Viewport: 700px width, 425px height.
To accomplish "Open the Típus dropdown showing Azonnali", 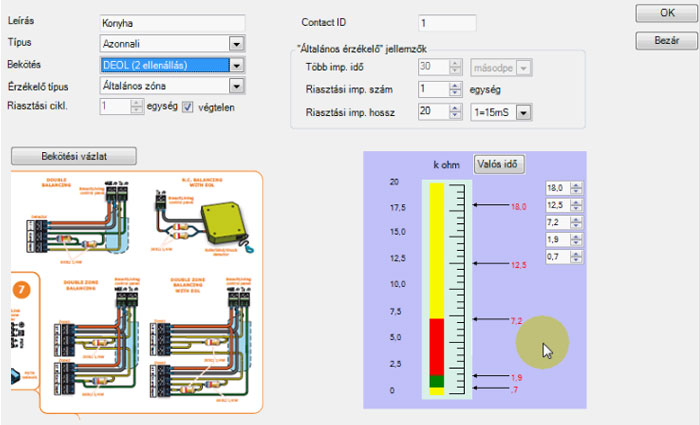I will pyautogui.click(x=236, y=44).
